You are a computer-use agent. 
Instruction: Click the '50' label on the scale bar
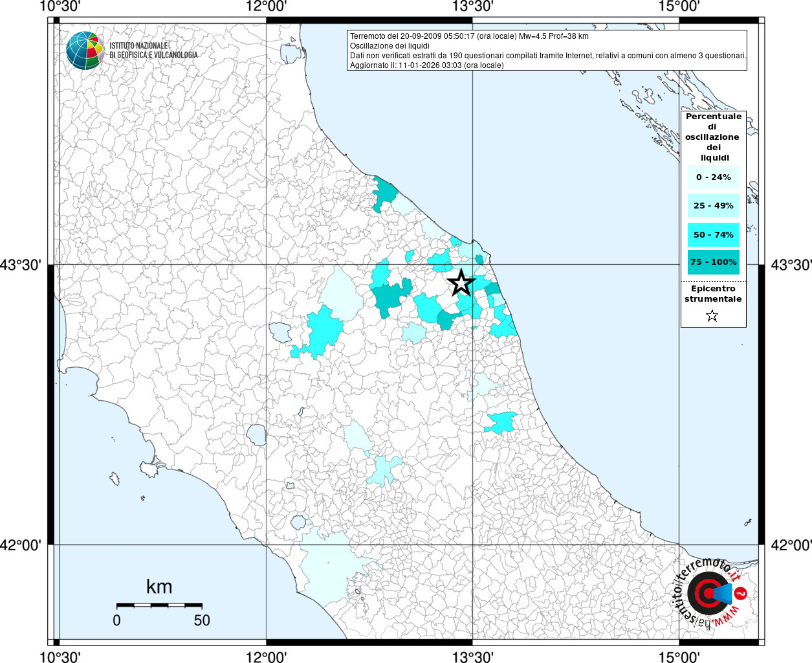[x=202, y=620]
